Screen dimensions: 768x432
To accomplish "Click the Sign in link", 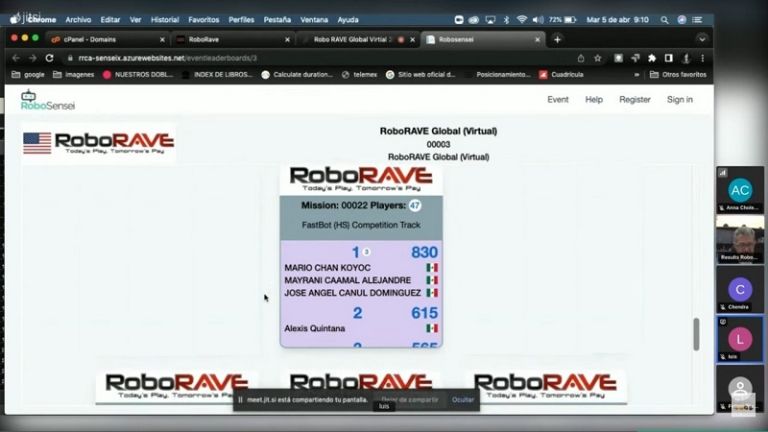I will click(679, 100).
